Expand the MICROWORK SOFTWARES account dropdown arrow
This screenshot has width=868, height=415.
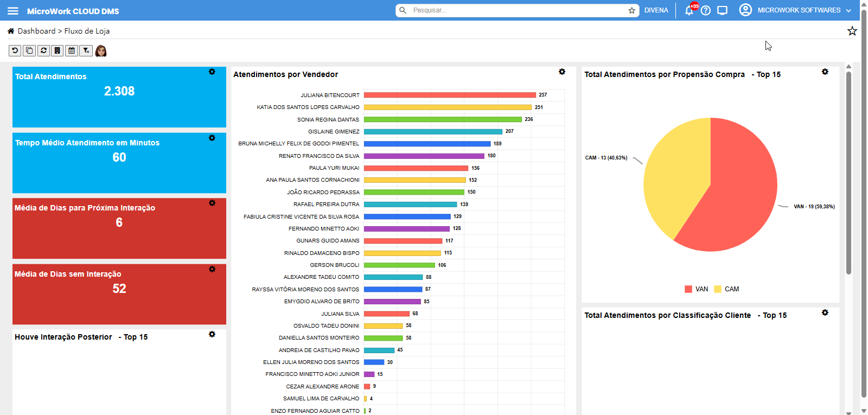(x=848, y=10)
